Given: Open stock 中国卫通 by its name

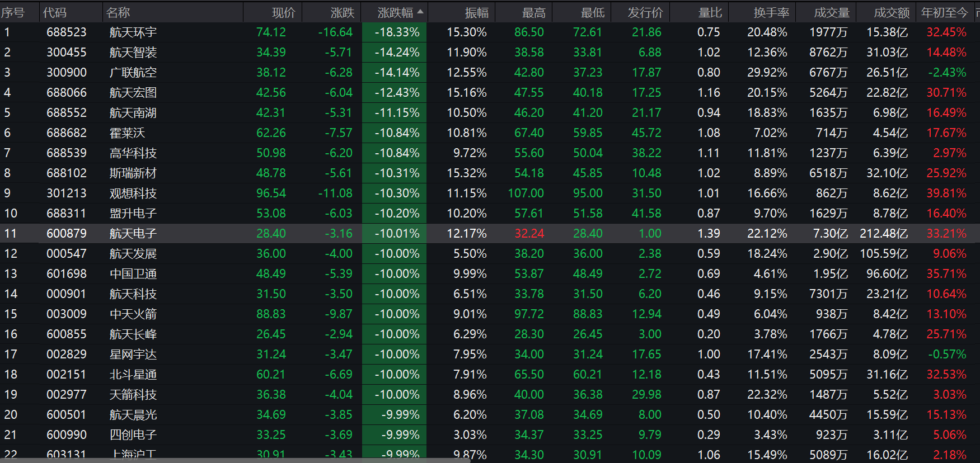Looking at the screenshot, I should coord(133,274).
